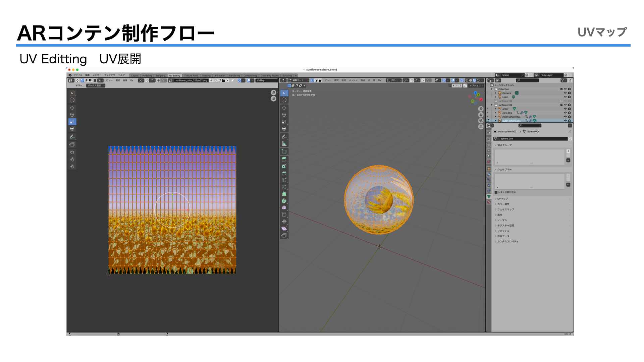Toggle camera view in 3D viewport

(481, 121)
